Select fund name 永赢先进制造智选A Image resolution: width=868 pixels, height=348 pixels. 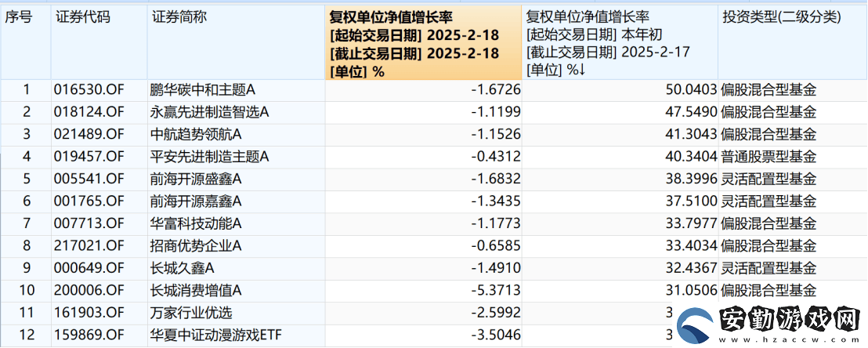coord(209,113)
